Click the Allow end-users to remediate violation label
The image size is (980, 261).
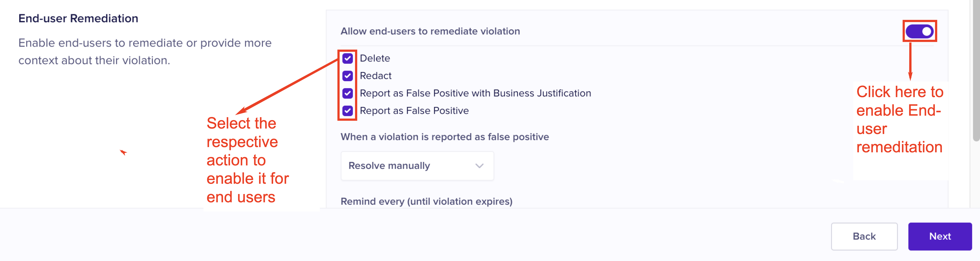pos(430,31)
